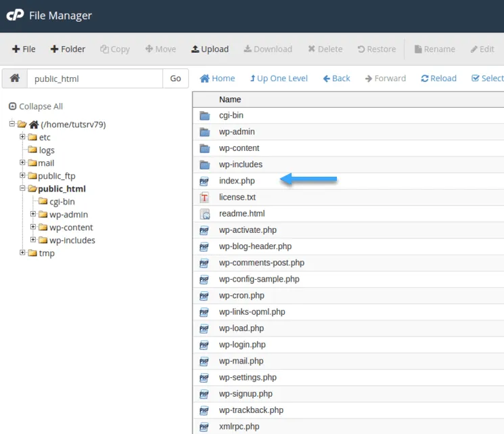
Task: Click the HTML icon for readme.html
Action: [x=205, y=214]
